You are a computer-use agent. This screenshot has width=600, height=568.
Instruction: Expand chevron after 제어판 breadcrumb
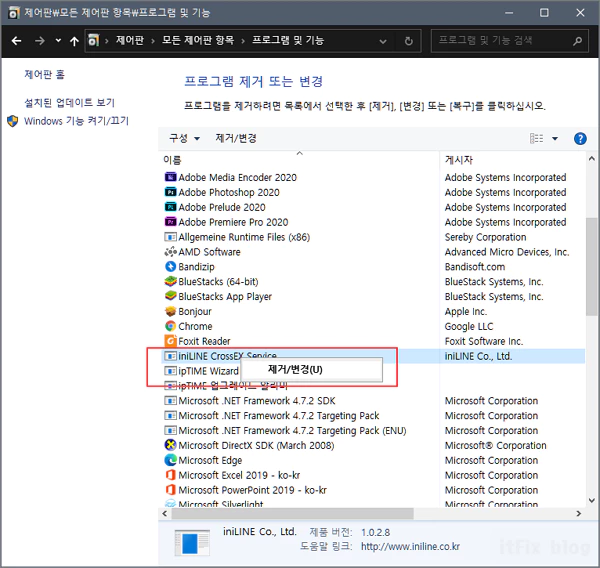(x=153, y=41)
